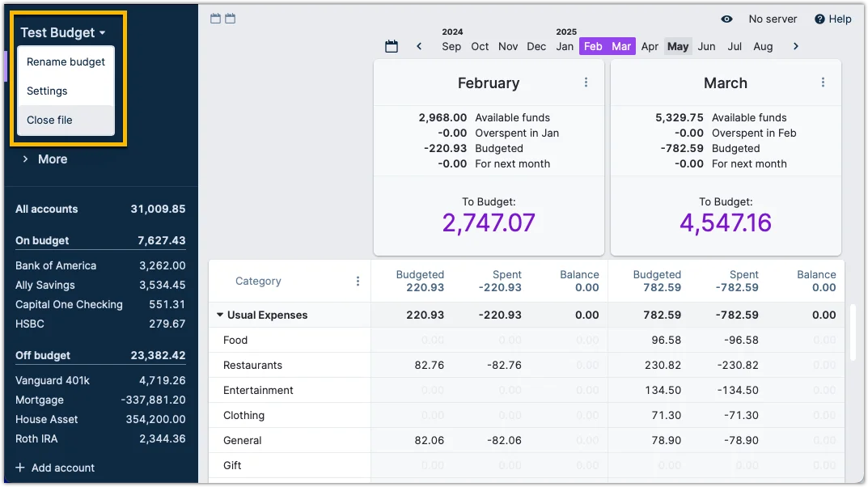The width and height of the screenshot is (868, 487).
Task: Select Rename budget from the menu
Action: tap(66, 62)
